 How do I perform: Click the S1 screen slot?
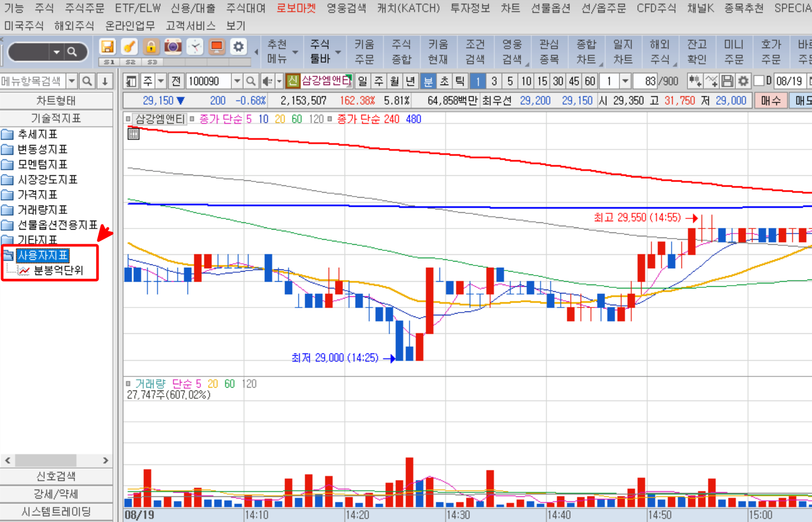click(109, 62)
